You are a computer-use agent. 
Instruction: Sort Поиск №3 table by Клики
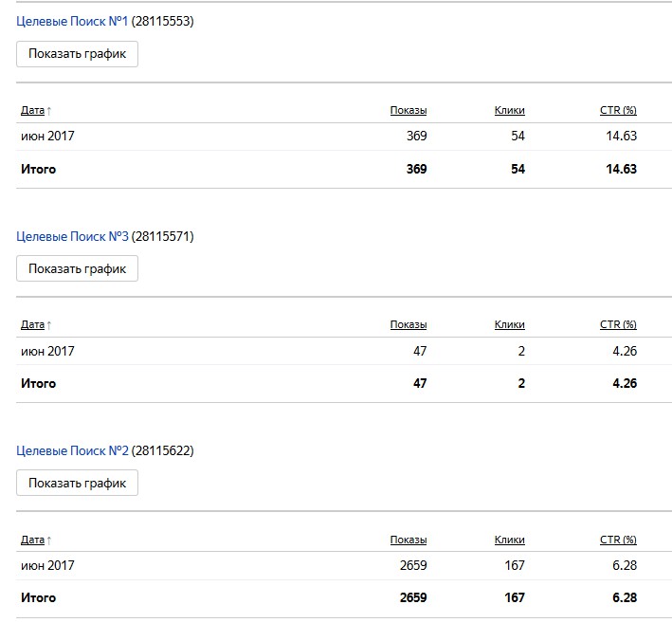pos(509,324)
